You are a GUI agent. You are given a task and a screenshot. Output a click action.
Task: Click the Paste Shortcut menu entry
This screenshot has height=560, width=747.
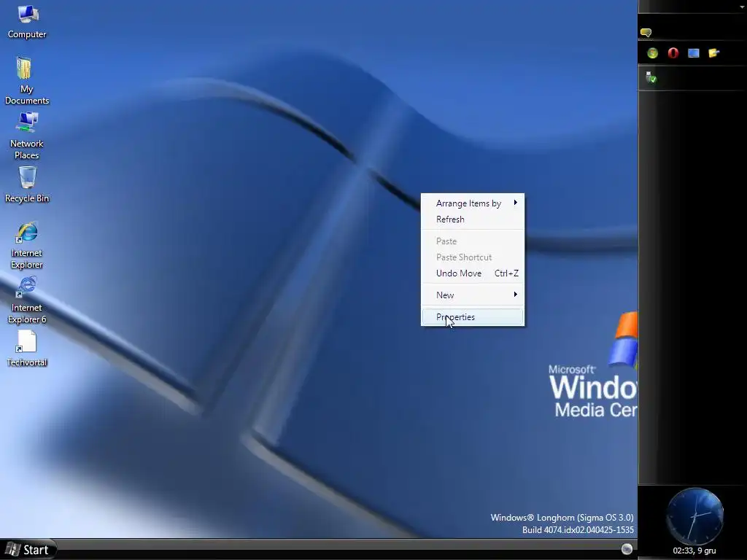click(x=473, y=257)
